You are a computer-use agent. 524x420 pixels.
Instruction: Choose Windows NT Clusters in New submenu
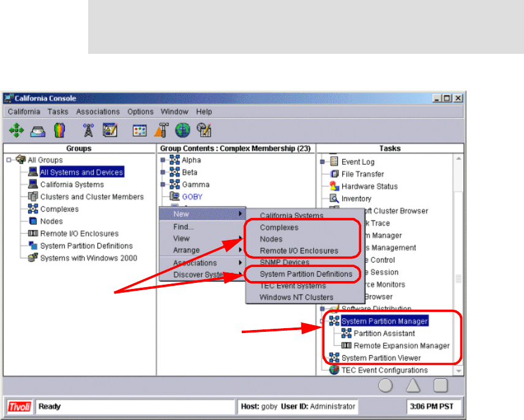pyautogui.click(x=296, y=298)
